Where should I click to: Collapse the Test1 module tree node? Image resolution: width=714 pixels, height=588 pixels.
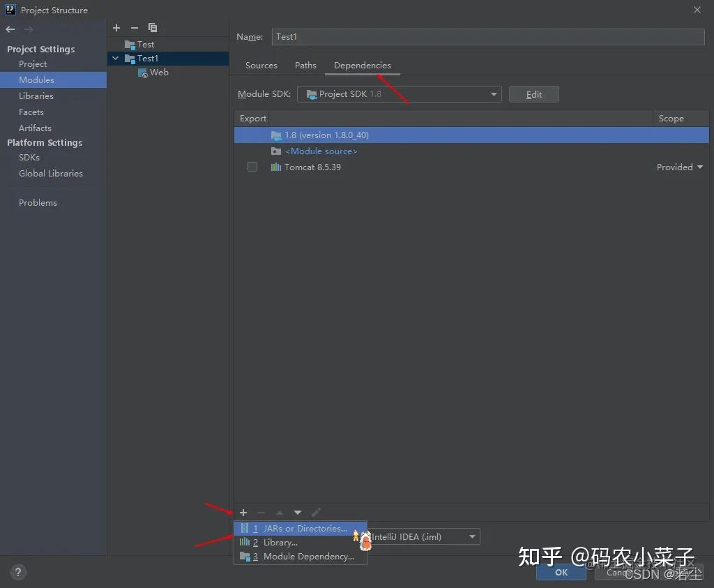click(116, 59)
